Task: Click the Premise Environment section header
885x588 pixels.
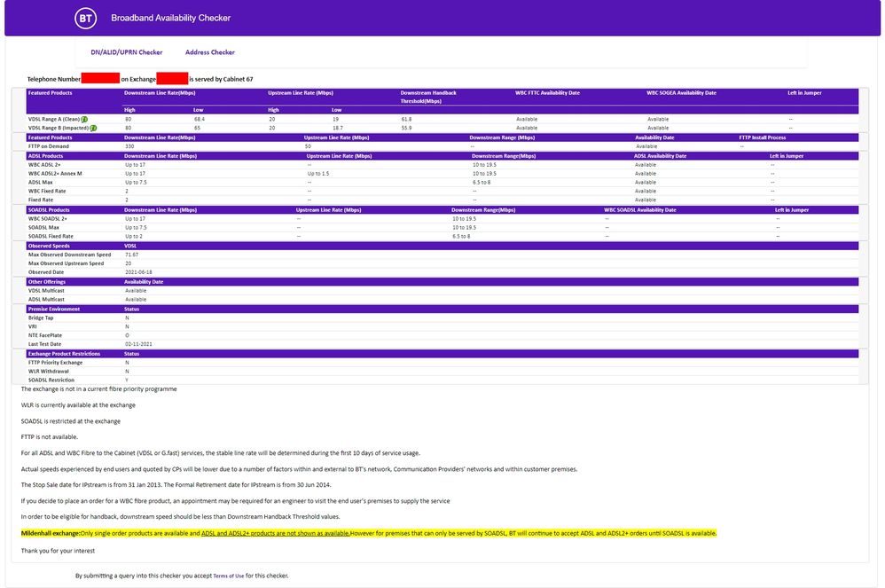Action: 54,309
